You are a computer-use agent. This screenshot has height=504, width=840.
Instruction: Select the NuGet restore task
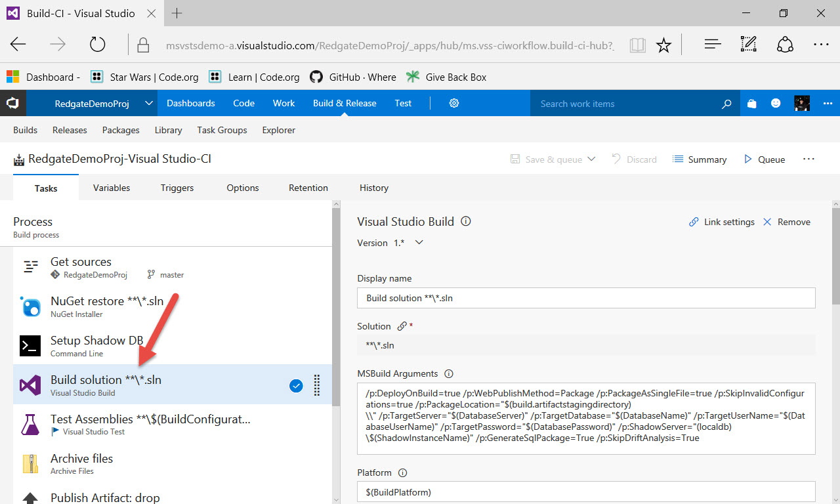coord(172,306)
